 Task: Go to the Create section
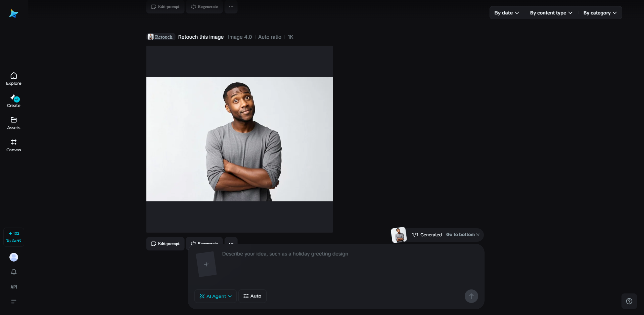pos(14,101)
